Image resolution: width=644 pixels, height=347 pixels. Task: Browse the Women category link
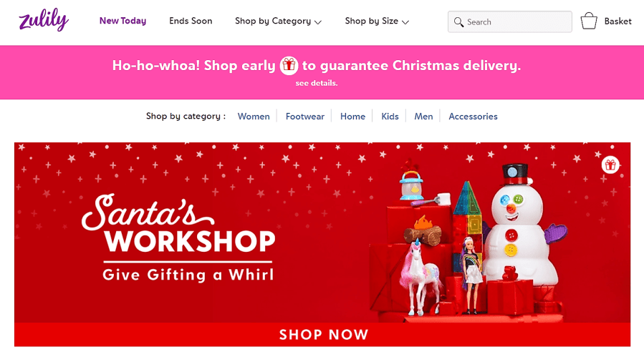[254, 117]
